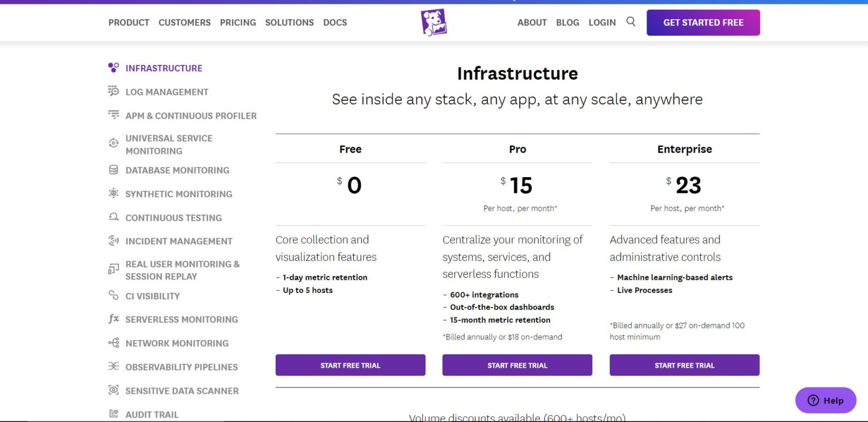Click the Network Monitoring sidebar icon
The width and height of the screenshot is (868, 422).
click(113, 343)
